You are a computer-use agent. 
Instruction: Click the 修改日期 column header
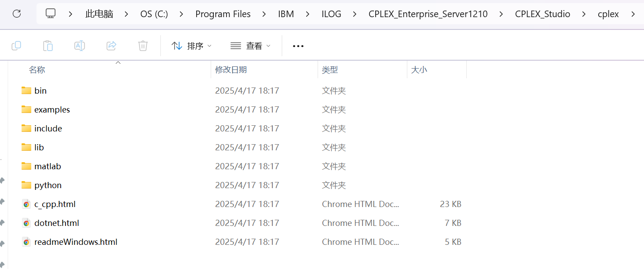(231, 69)
